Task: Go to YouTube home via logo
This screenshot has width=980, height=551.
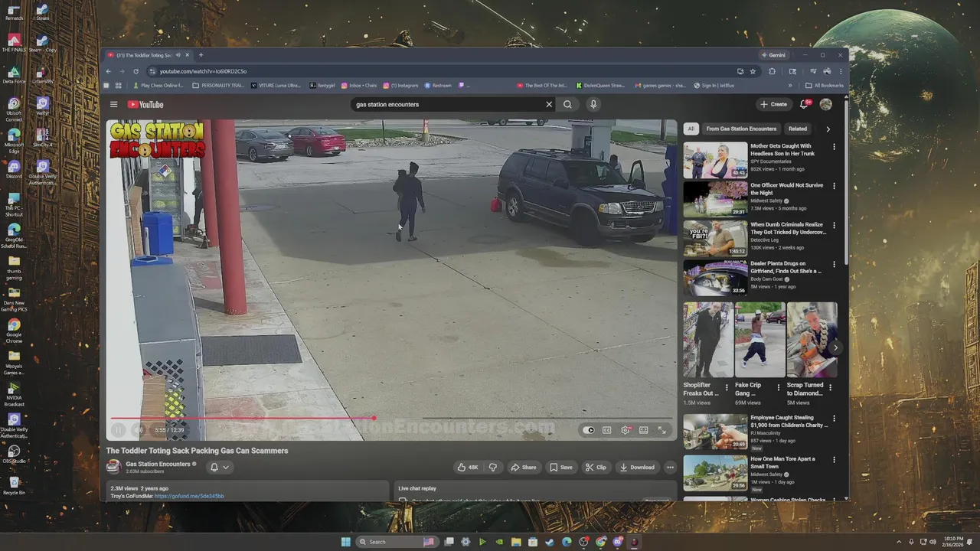Action: [145, 105]
